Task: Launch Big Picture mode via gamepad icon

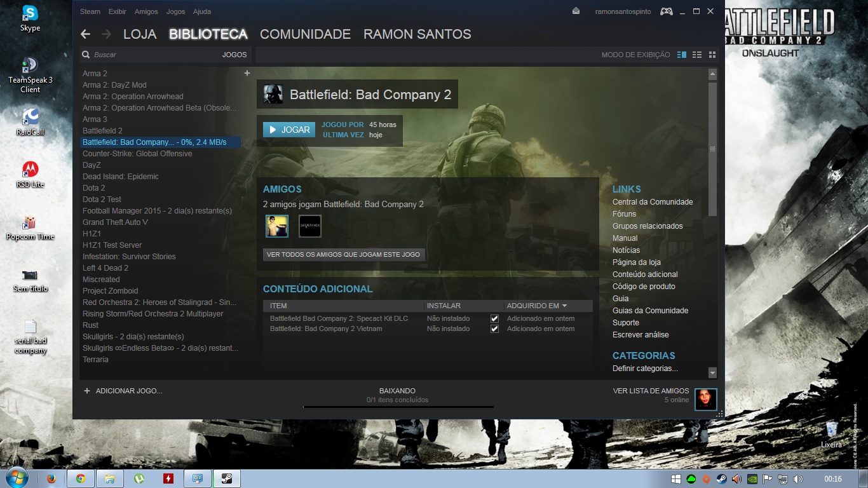Action: (x=667, y=11)
